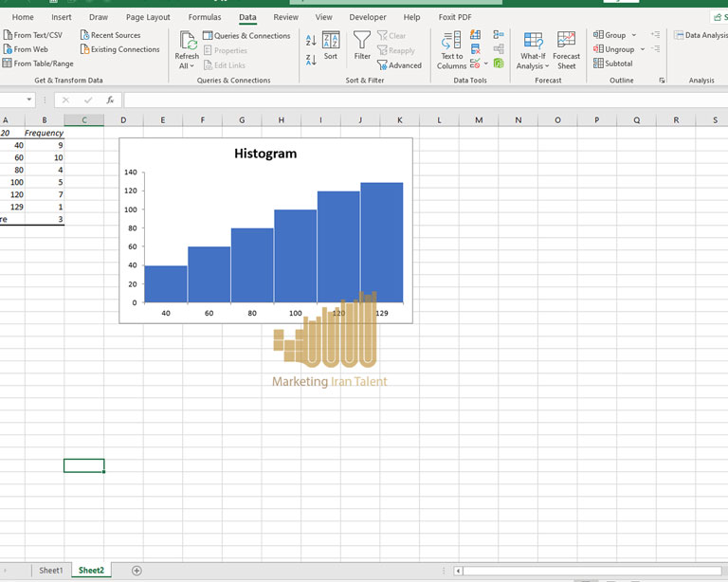This screenshot has height=582, width=728.
Task: Click the Refresh All icon
Action: point(187,42)
